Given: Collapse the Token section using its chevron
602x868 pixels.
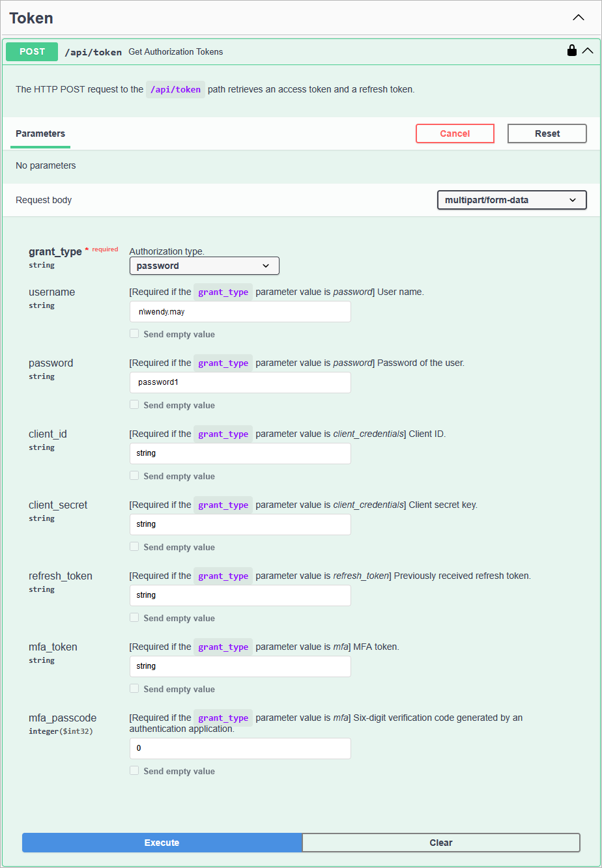Looking at the screenshot, I should 579,18.
